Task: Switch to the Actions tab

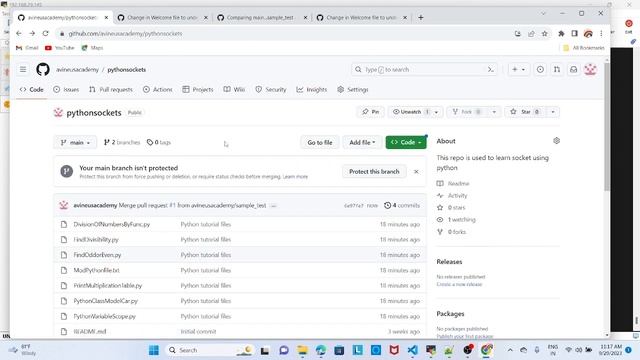Action: point(158,89)
